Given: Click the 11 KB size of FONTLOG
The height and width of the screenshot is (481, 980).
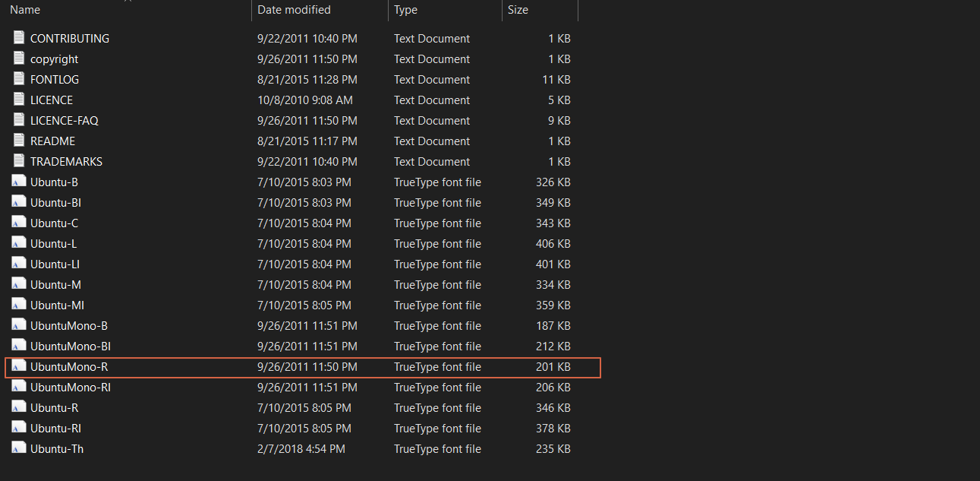Looking at the screenshot, I should pyautogui.click(x=556, y=79).
